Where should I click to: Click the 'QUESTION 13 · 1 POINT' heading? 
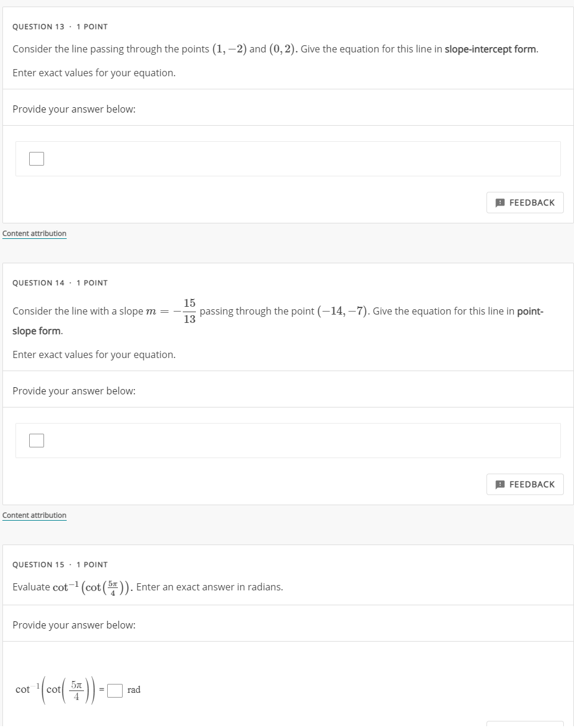coord(60,27)
